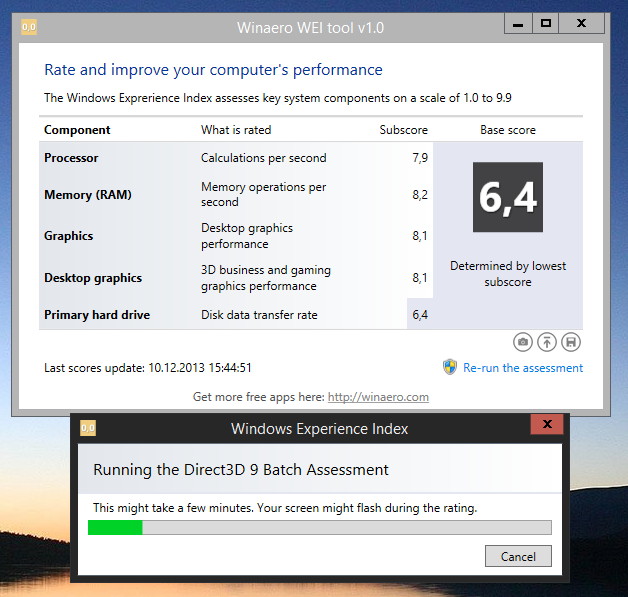Click the Primary hard drive subscore 6,4
Viewport: 628px width, 597px height.
420,315
